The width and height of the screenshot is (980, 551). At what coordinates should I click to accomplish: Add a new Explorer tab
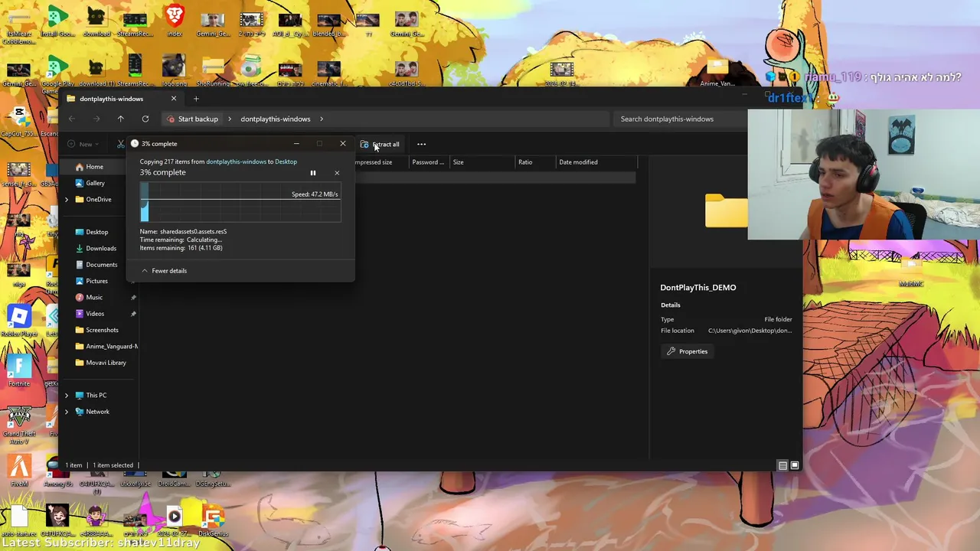(x=196, y=99)
